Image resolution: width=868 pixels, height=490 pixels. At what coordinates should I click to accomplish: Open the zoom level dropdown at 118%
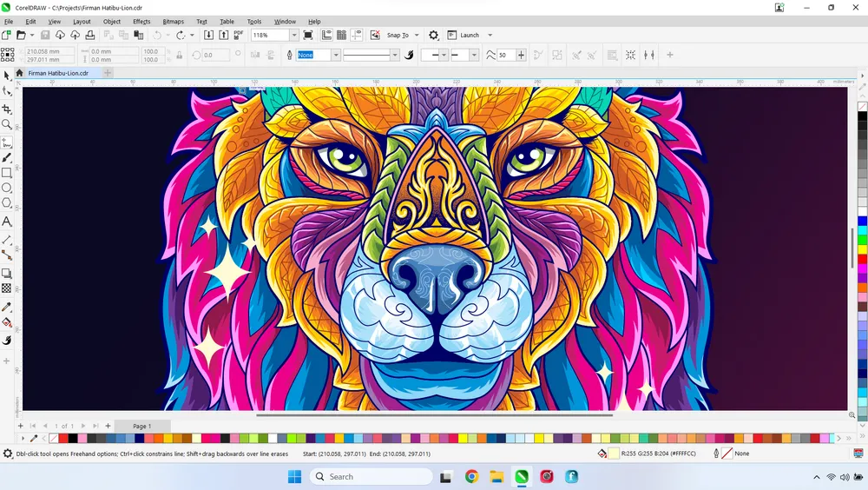(294, 36)
